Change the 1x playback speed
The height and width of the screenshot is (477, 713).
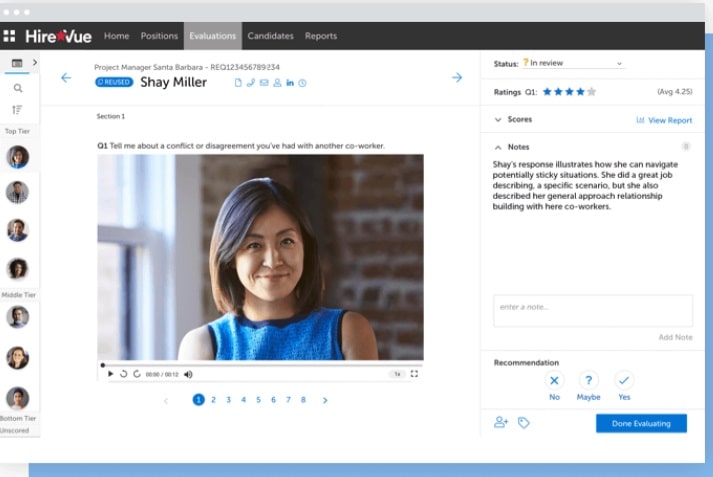pos(397,374)
